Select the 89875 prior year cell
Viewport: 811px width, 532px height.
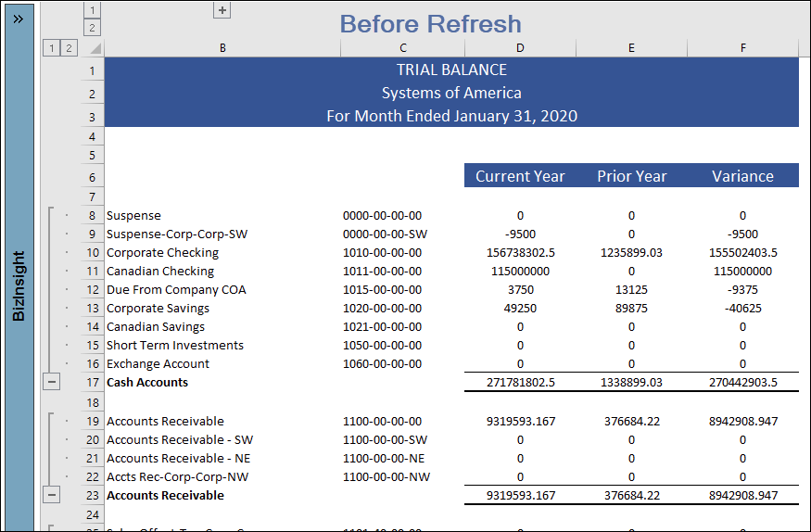pos(631,308)
